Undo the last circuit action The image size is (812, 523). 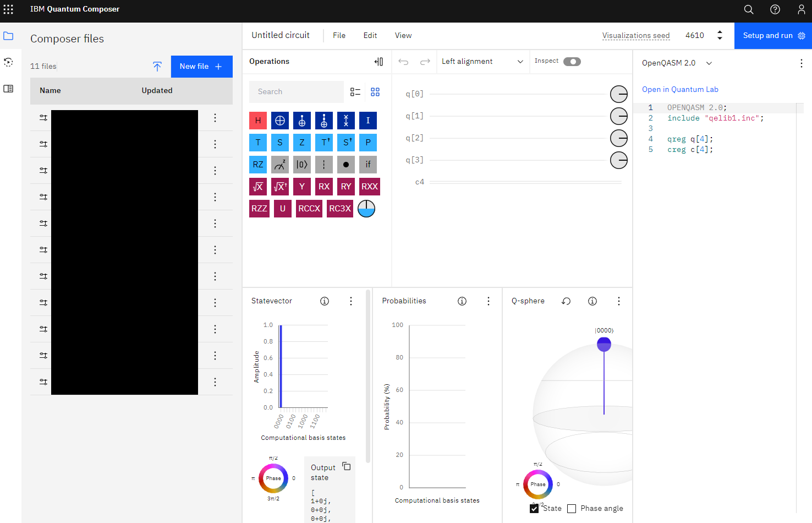pyautogui.click(x=403, y=62)
